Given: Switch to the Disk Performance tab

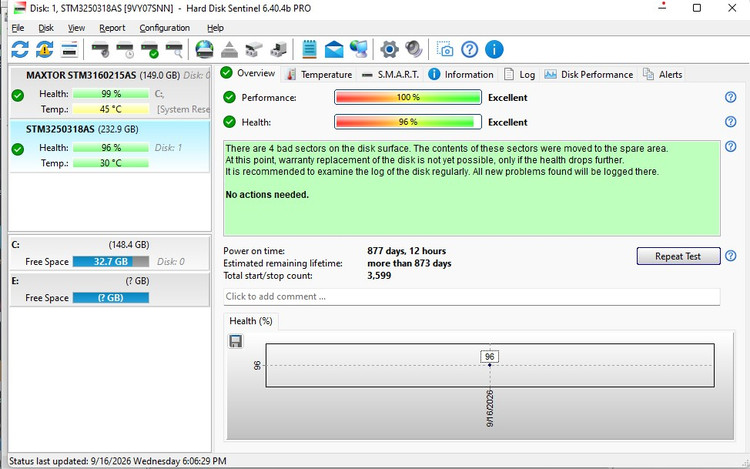Looking at the screenshot, I should (x=588, y=75).
